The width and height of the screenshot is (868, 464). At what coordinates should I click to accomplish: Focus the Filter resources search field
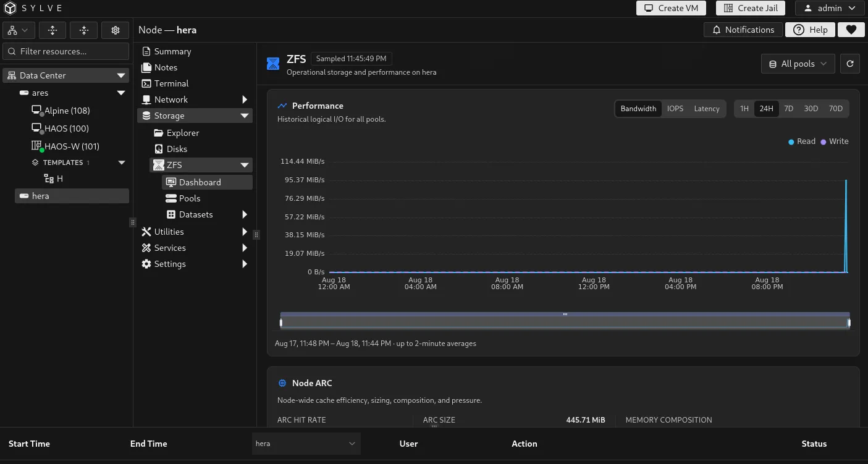pyautogui.click(x=66, y=51)
